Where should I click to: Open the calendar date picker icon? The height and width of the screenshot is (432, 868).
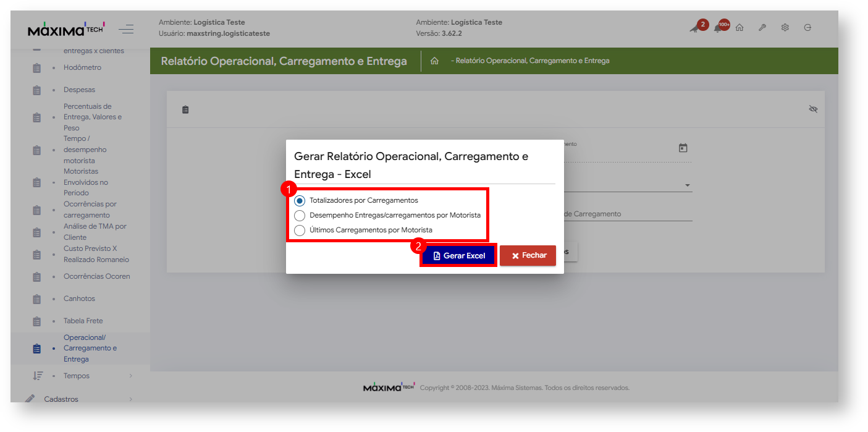pos(683,148)
